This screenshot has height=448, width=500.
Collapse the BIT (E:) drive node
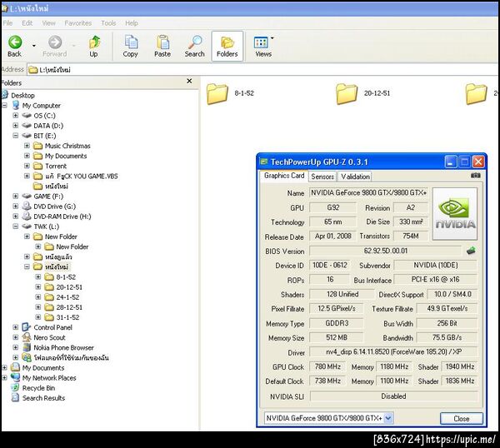15,136
